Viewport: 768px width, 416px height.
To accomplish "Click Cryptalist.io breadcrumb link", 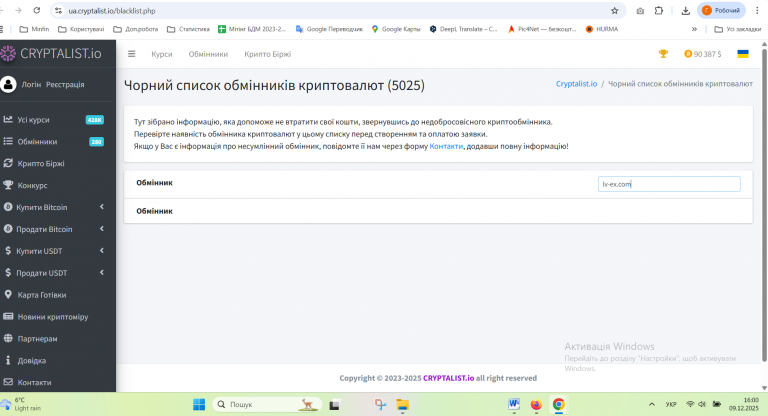I will pyautogui.click(x=576, y=84).
